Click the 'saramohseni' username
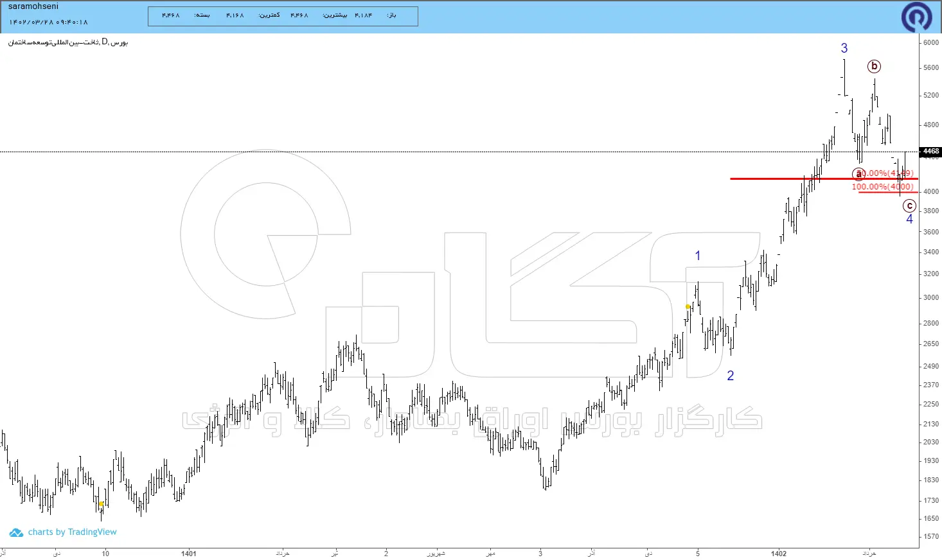The height and width of the screenshot is (560, 942). [33, 6]
